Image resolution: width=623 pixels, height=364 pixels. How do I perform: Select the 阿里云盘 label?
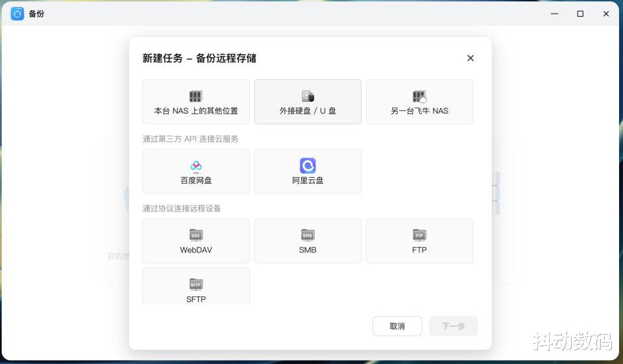tap(308, 180)
